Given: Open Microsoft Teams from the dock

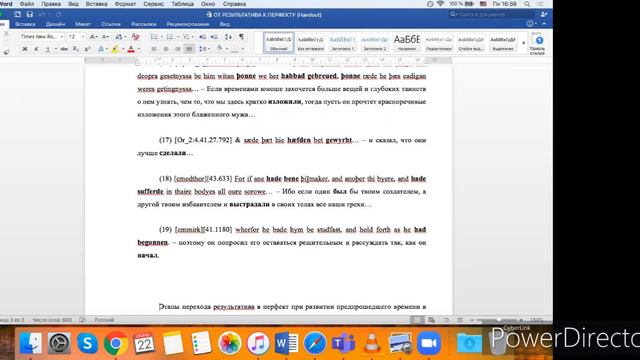Looking at the screenshot, I should click(x=343, y=343).
